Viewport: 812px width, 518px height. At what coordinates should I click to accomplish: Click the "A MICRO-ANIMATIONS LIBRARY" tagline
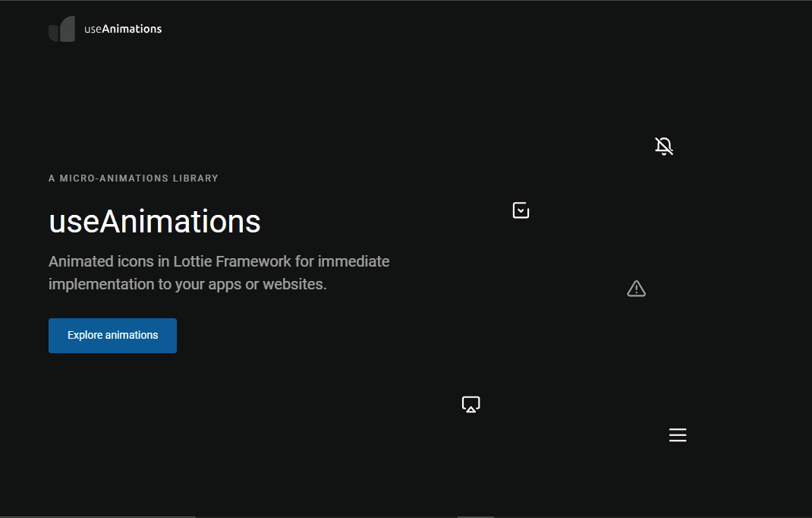tap(133, 178)
